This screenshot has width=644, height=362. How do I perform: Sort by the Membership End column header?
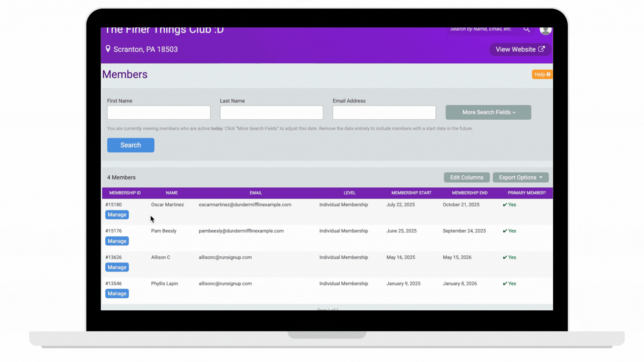coord(469,193)
